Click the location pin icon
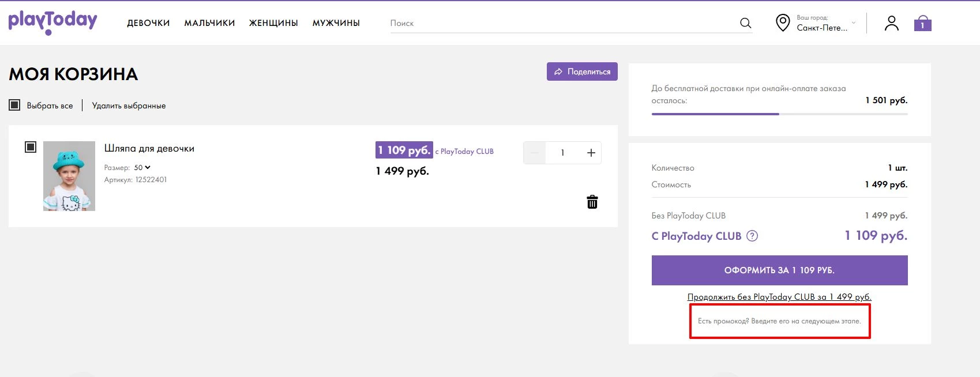 [782, 23]
